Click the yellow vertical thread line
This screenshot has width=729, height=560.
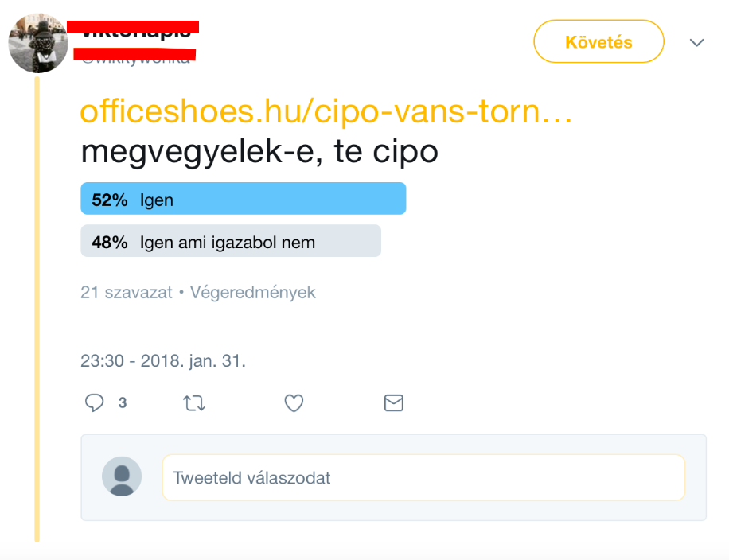coord(37,318)
